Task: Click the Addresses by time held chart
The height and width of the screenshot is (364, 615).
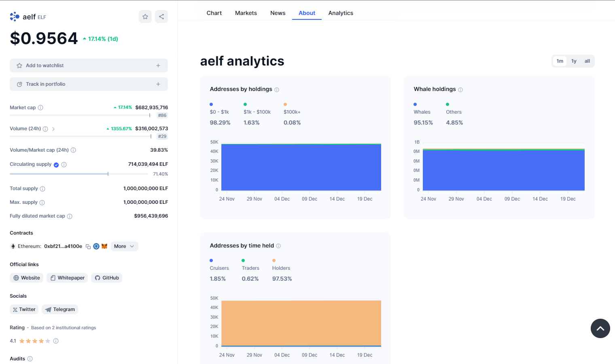Action: [x=301, y=323]
